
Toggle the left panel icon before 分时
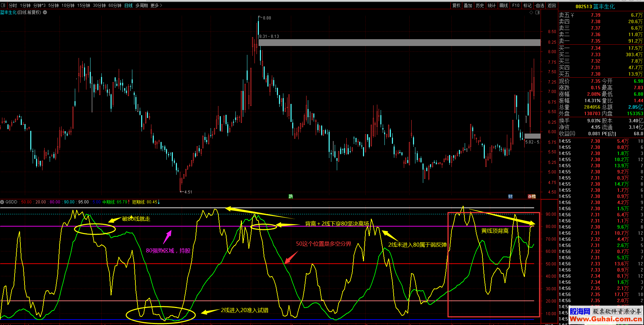(3, 5)
